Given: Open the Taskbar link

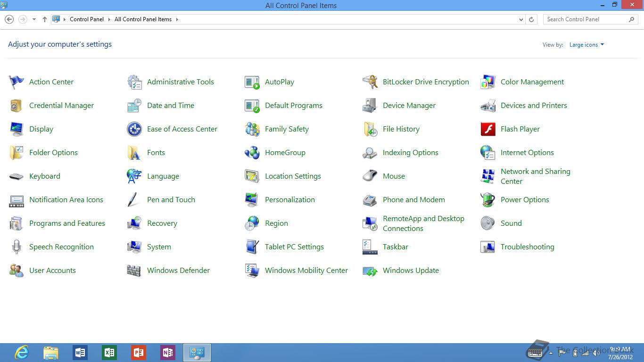Looking at the screenshot, I should pos(396,247).
